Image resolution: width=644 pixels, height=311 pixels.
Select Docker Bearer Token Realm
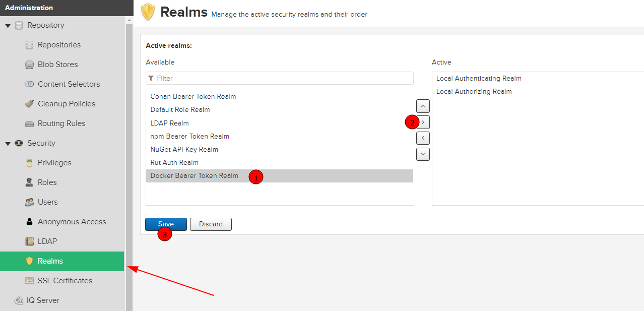click(x=280, y=176)
